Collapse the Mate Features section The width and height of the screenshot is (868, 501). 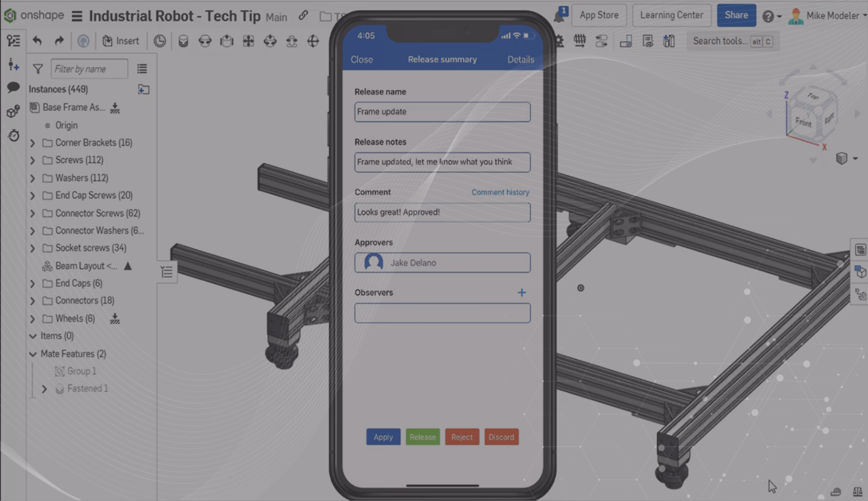(33, 354)
